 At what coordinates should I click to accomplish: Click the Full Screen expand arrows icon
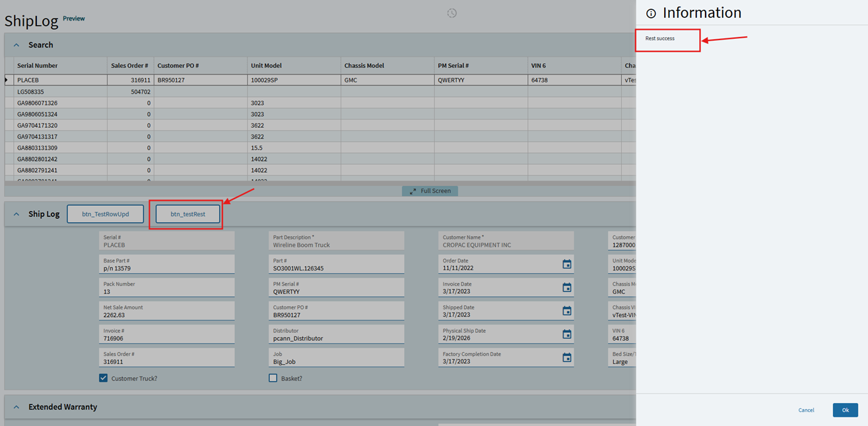click(413, 191)
